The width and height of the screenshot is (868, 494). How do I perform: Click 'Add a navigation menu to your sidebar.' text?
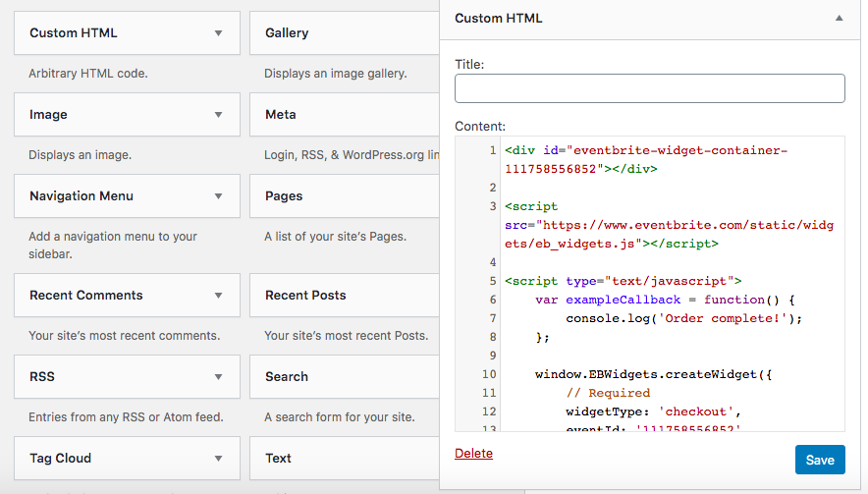[113, 245]
